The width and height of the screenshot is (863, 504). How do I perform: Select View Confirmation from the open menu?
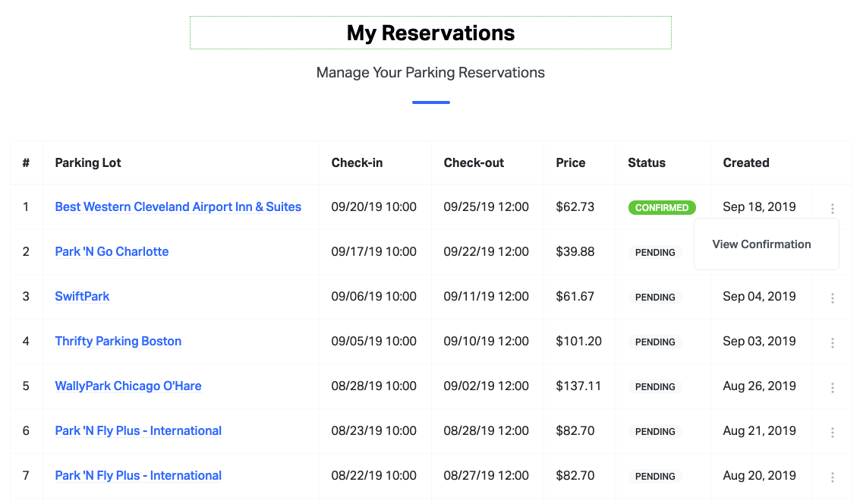761,244
